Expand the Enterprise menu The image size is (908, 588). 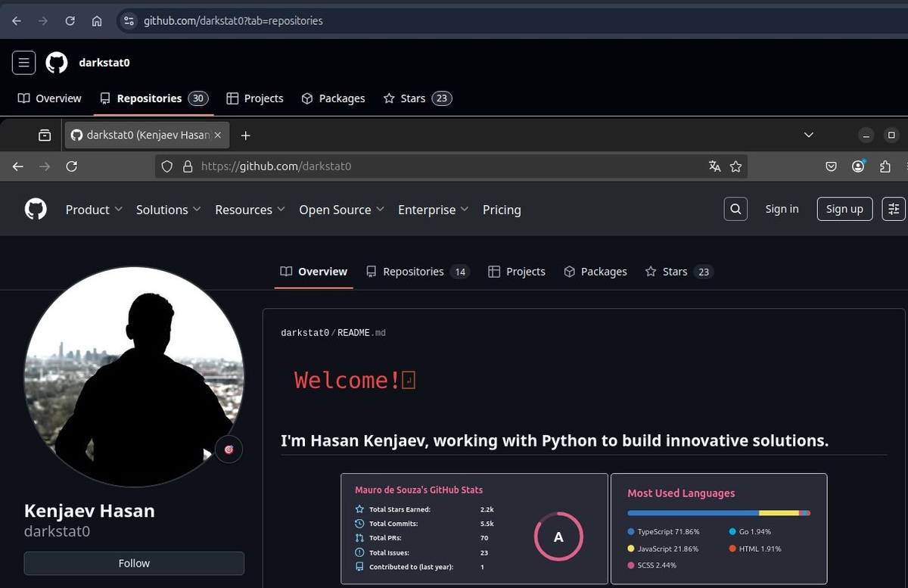(x=433, y=210)
